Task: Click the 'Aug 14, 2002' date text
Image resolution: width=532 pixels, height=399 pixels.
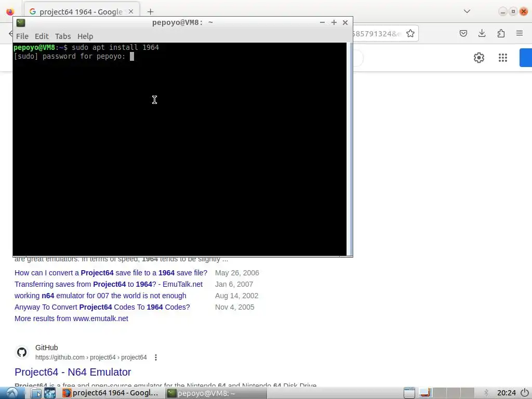Action: click(236, 296)
